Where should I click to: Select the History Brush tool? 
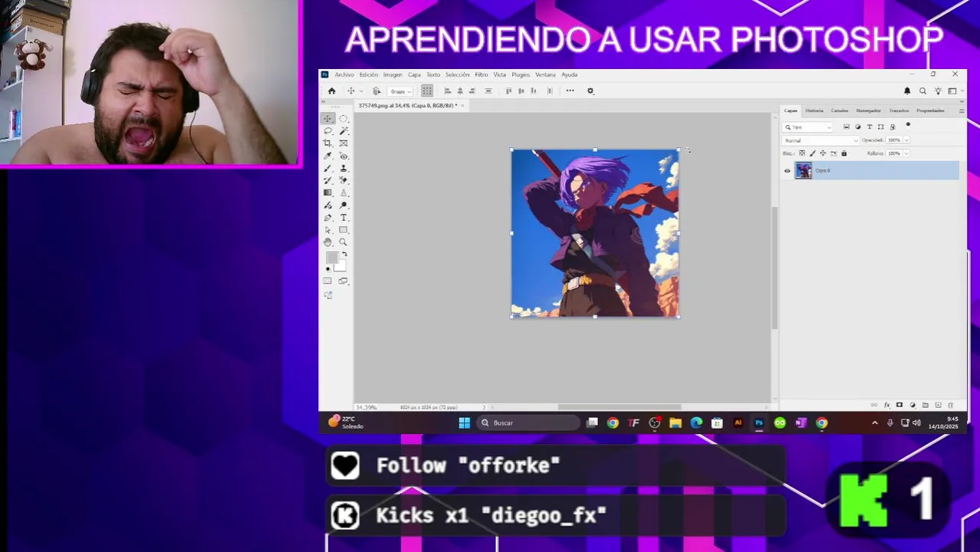pos(328,180)
